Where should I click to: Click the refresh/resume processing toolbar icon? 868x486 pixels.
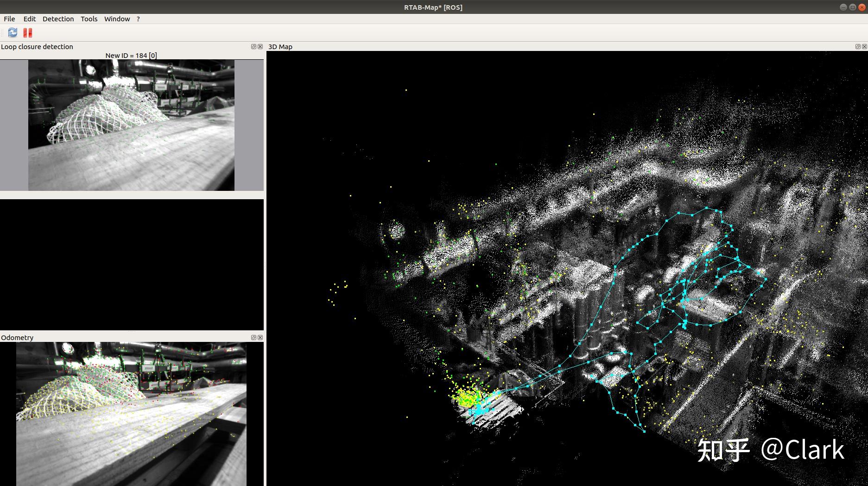[12, 32]
